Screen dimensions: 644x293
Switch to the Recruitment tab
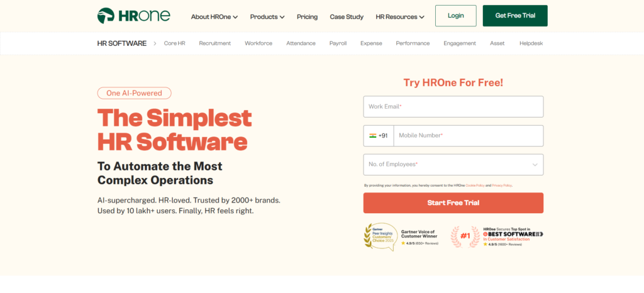pyautogui.click(x=214, y=43)
